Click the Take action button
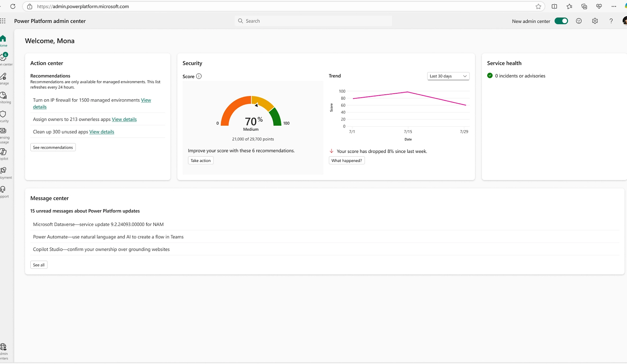 point(201,161)
